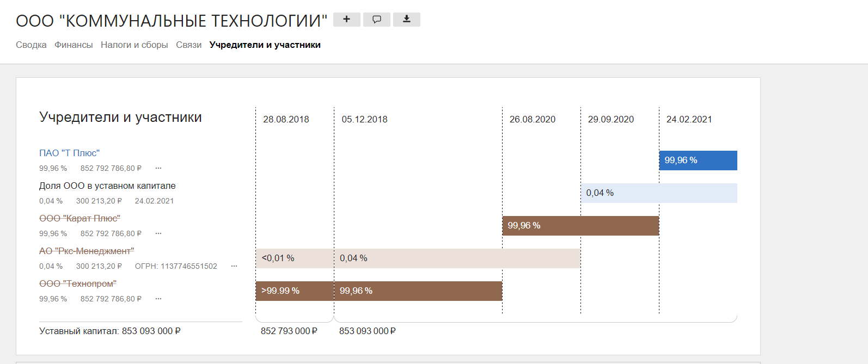Open ООО "Карат Плюс" link

click(80, 218)
